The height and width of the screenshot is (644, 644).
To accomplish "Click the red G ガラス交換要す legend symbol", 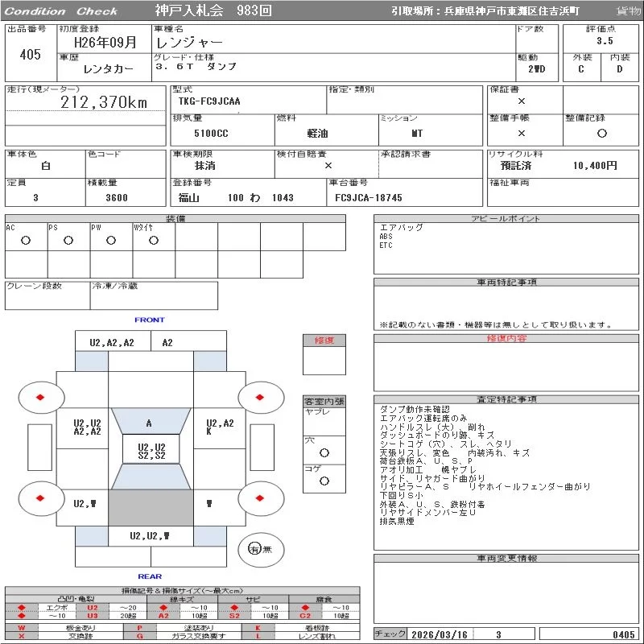I will click(x=140, y=636).
